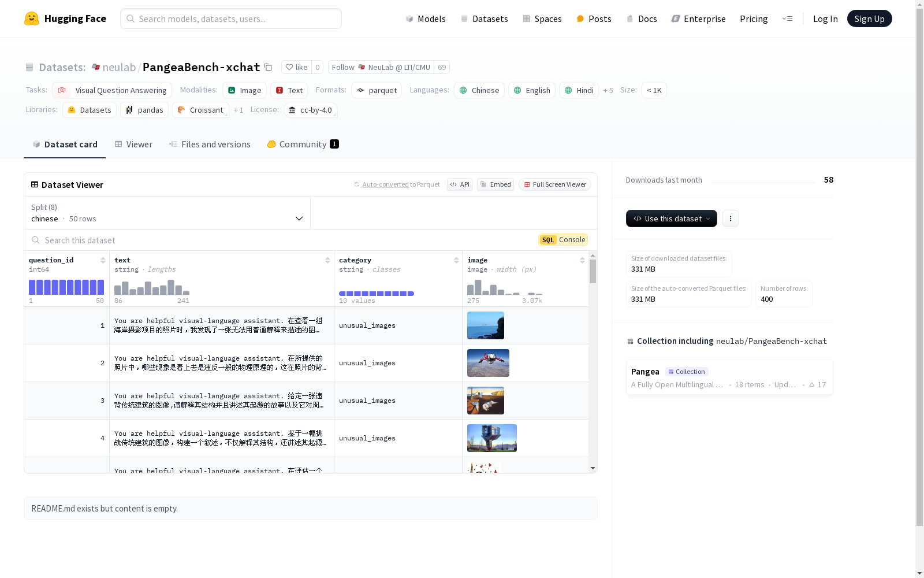Filter by Visual Question Answering task tag
The image size is (924, 578).
pos(112,90)
